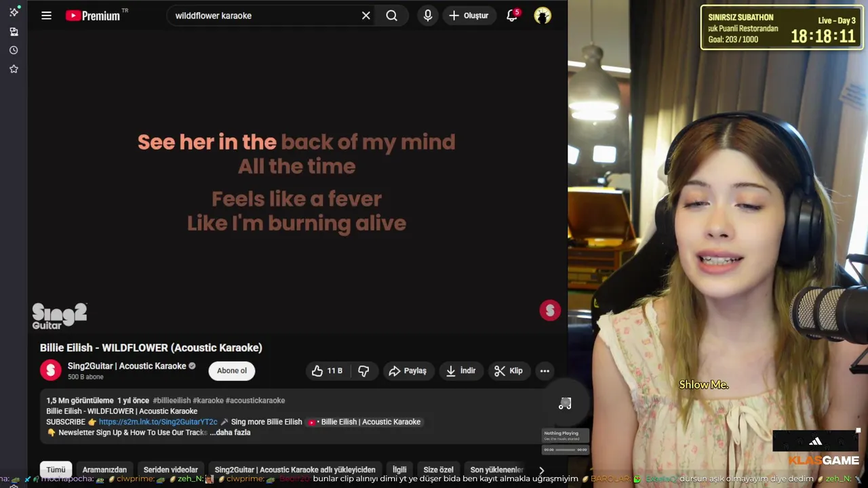This screenshot has height=488, width=868.
Task: Click the #karaoke hashtag
Action: coord(208,401)
